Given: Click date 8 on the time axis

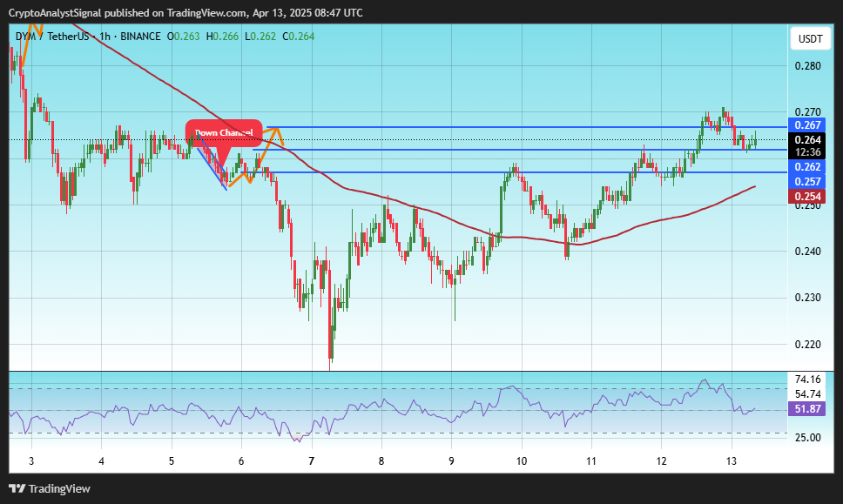Looking at the screenshot, I should click(381, 460).
